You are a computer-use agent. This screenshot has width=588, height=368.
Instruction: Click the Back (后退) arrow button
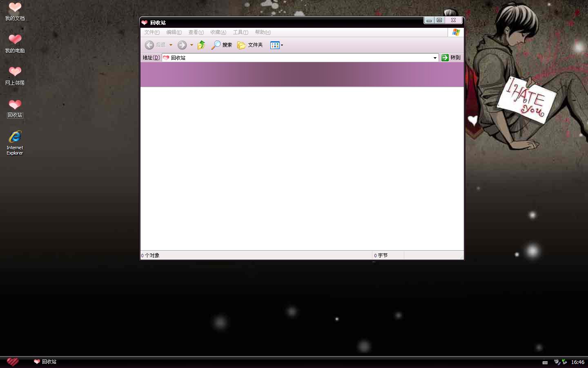point(155,45)
